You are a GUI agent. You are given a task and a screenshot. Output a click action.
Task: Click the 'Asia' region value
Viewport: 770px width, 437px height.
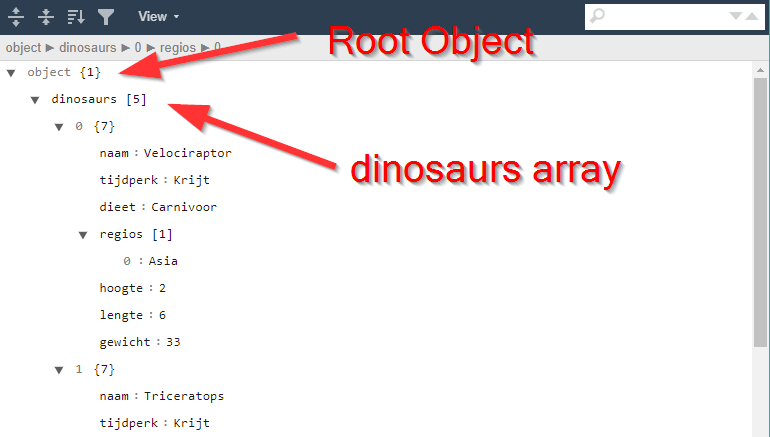click(x=163, y=261)
